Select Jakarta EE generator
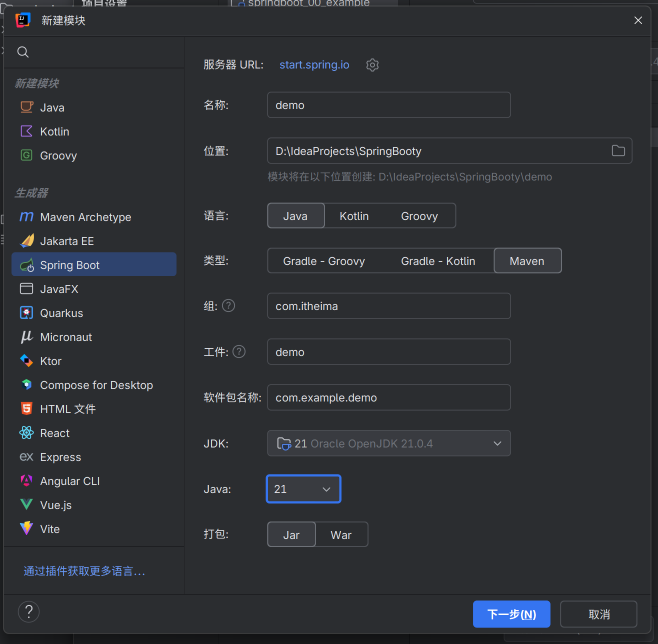Viewport: 658px width, 644px height. click(94, 241)
